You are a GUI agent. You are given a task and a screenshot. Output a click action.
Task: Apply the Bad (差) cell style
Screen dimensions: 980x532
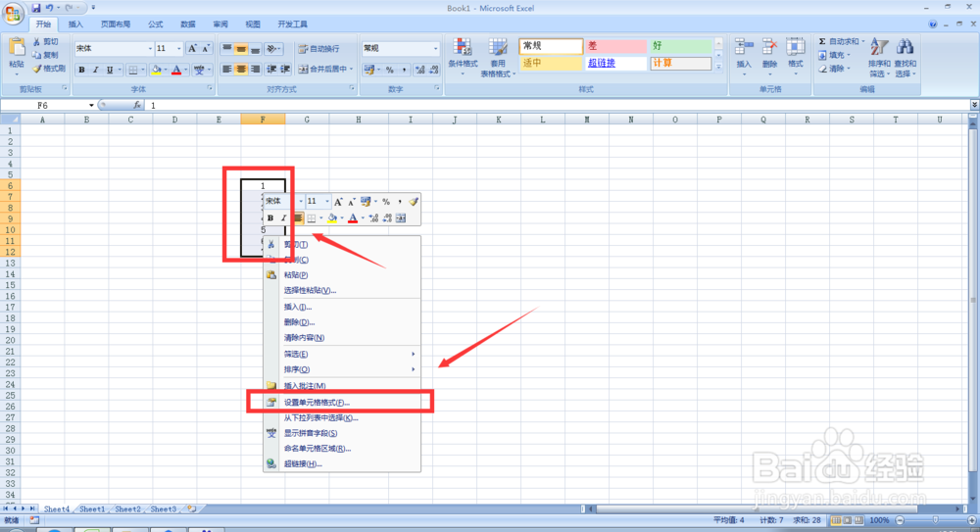click(615, 46)
